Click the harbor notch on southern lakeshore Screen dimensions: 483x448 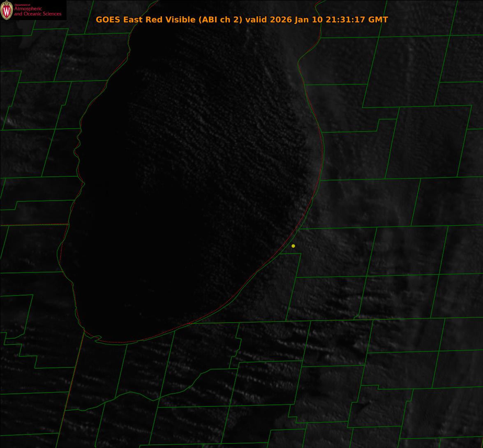click(x=97, y=338)
